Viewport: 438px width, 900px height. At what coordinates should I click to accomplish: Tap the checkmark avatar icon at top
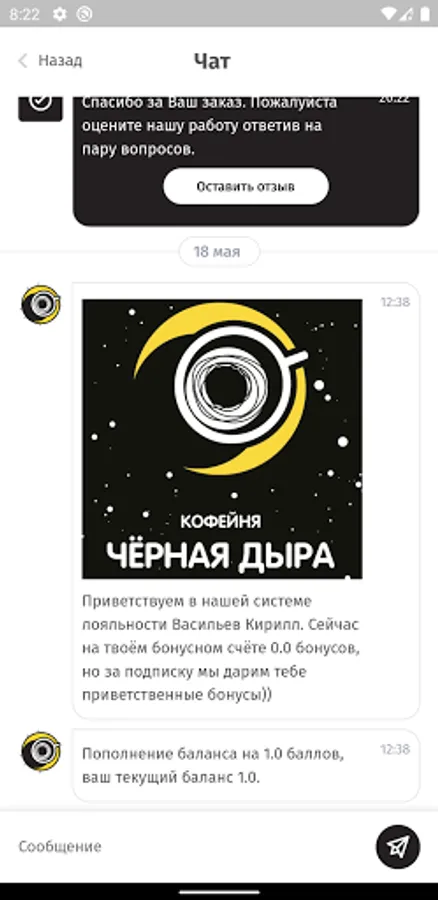40,107
